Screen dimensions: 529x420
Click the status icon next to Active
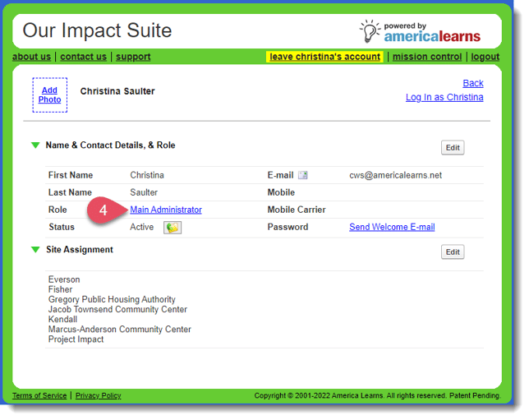(172, 228)
